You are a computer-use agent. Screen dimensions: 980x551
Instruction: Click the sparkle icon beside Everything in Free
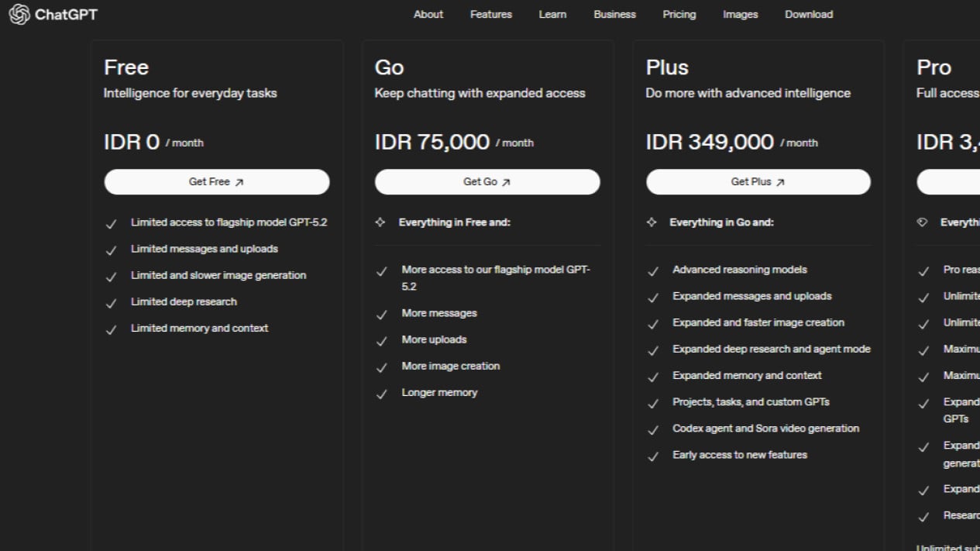380,222
